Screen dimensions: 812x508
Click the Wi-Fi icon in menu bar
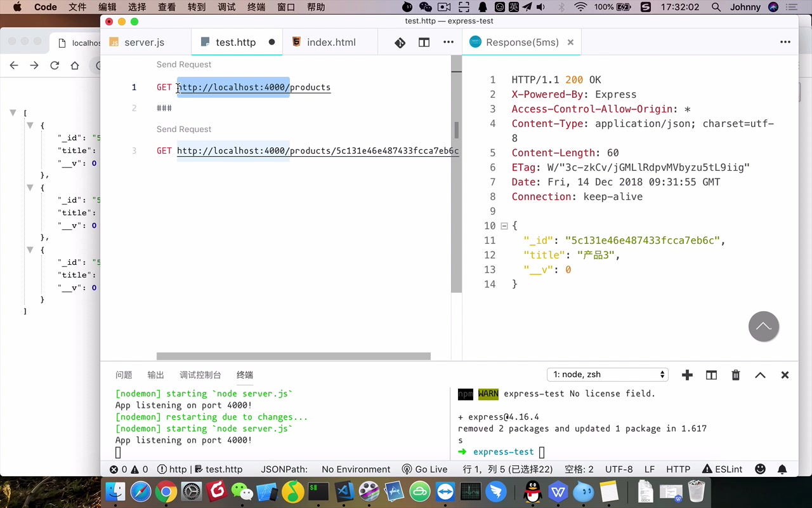coord(580,7)
